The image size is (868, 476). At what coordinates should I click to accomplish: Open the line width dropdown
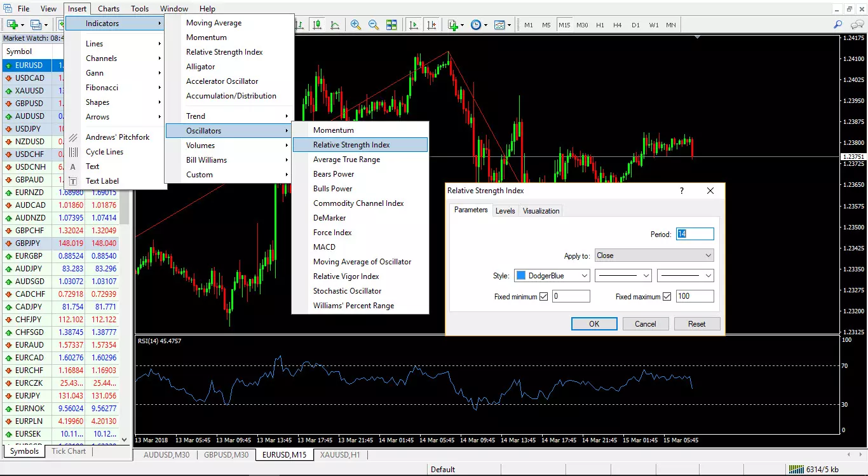point(685,276)
